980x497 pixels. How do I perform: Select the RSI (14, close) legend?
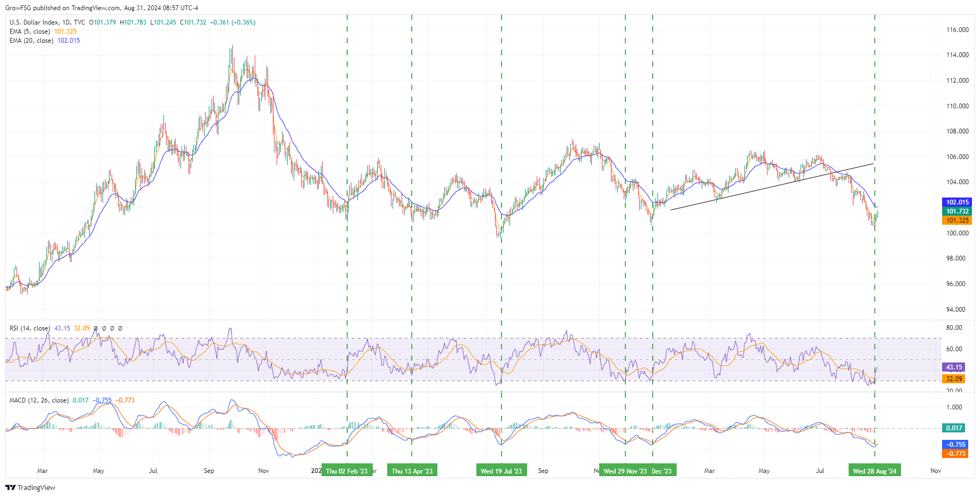coord(30,328)
